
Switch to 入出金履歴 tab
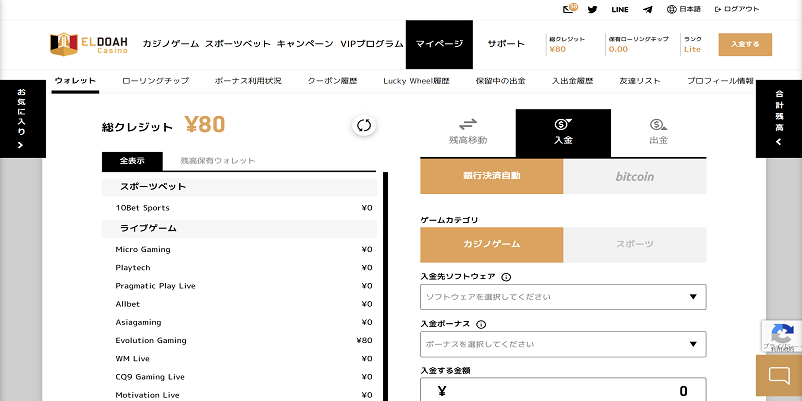572,81
